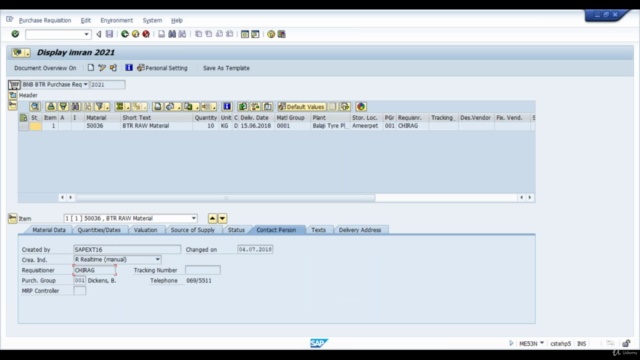Click the Tracking Number input field
640x360 pixels.
203,270
